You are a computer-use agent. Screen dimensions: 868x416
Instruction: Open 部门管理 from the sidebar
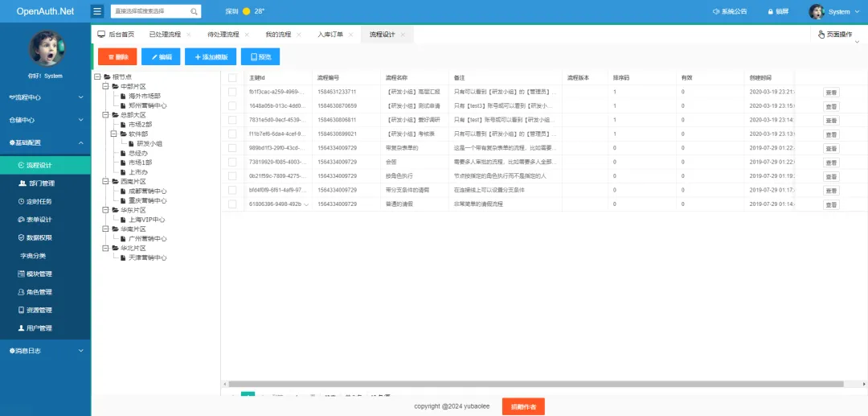click(x=39, y=183)
